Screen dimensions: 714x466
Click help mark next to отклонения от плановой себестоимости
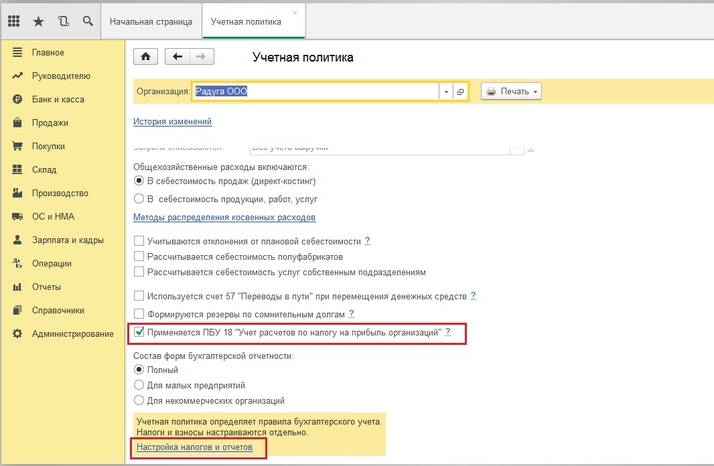367,241
